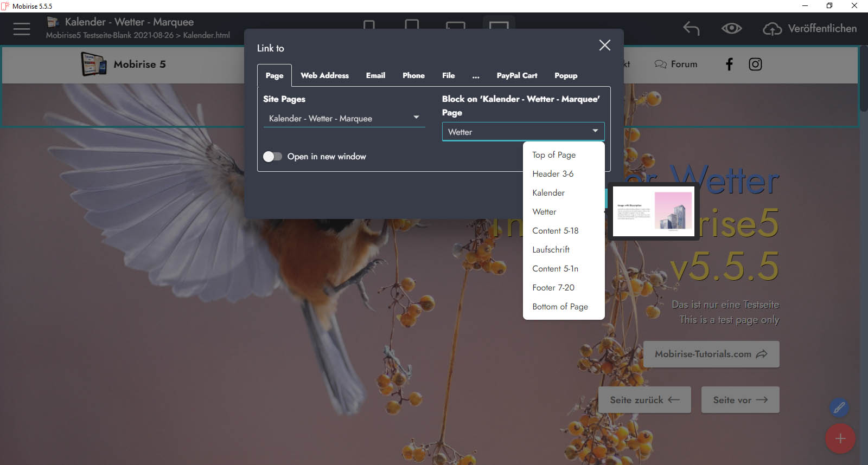This screenshot has width=868, height=465.
Task: Select Kalender block option
Action: click(564, 193)
